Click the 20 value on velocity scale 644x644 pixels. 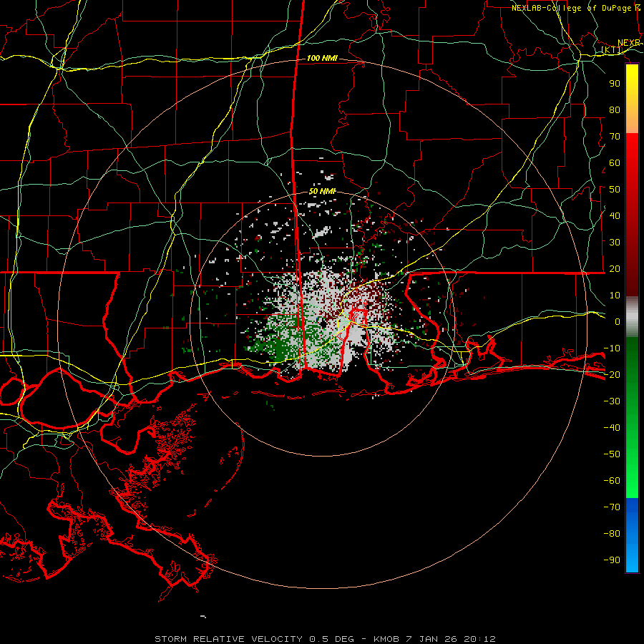615,268
